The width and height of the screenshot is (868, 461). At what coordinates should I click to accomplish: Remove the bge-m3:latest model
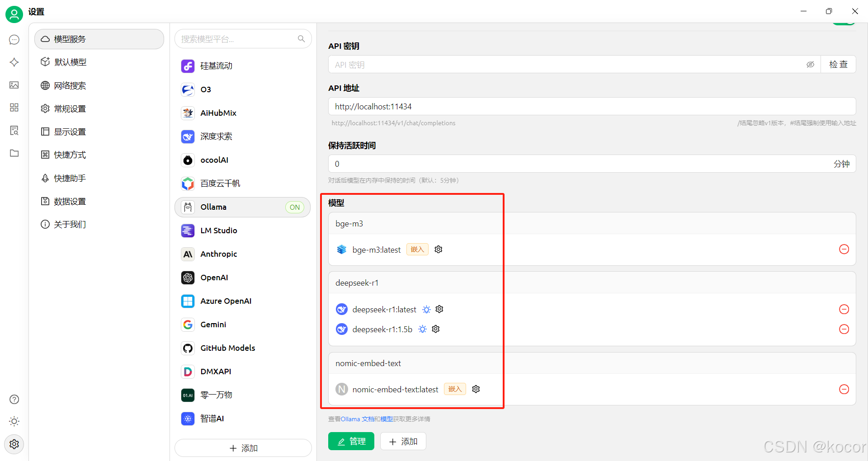pos(844,249)
